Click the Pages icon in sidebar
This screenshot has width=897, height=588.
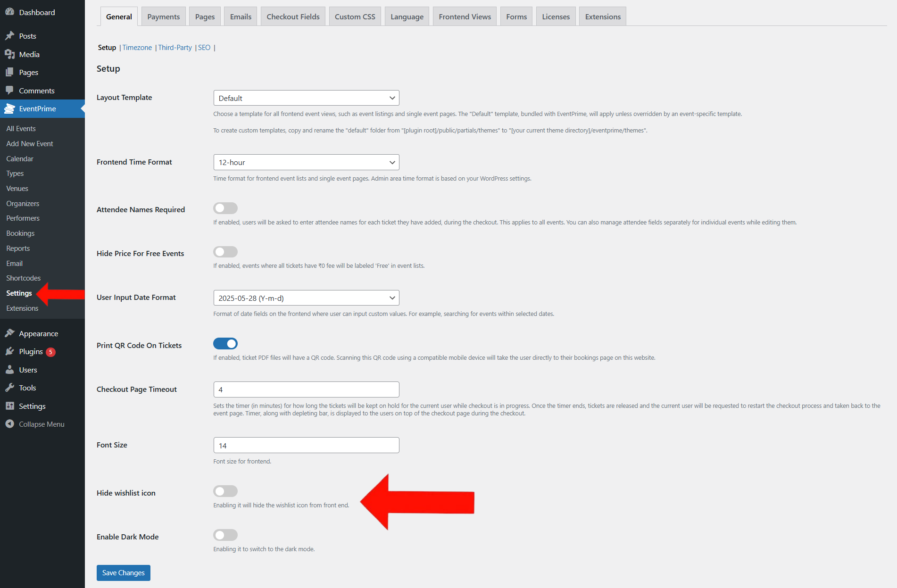tap(9, 72)
